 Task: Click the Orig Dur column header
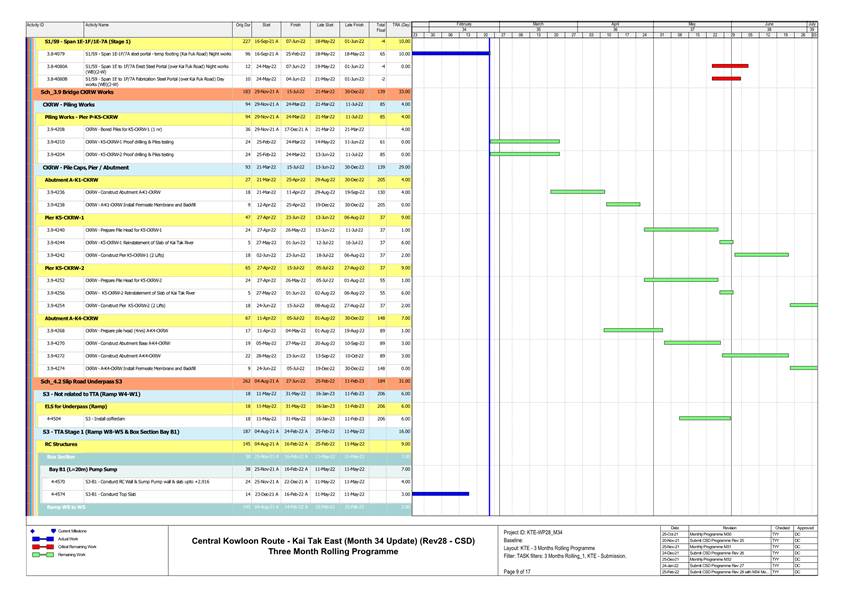point(243,24)
